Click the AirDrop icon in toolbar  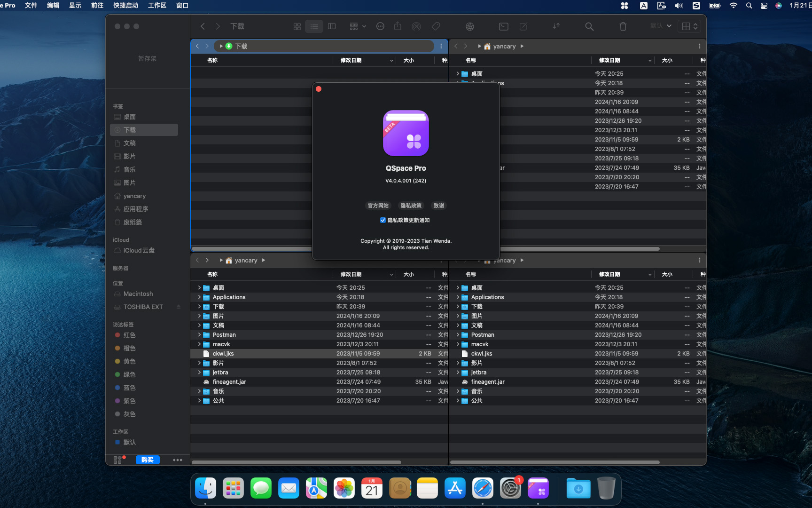(416, 26)
